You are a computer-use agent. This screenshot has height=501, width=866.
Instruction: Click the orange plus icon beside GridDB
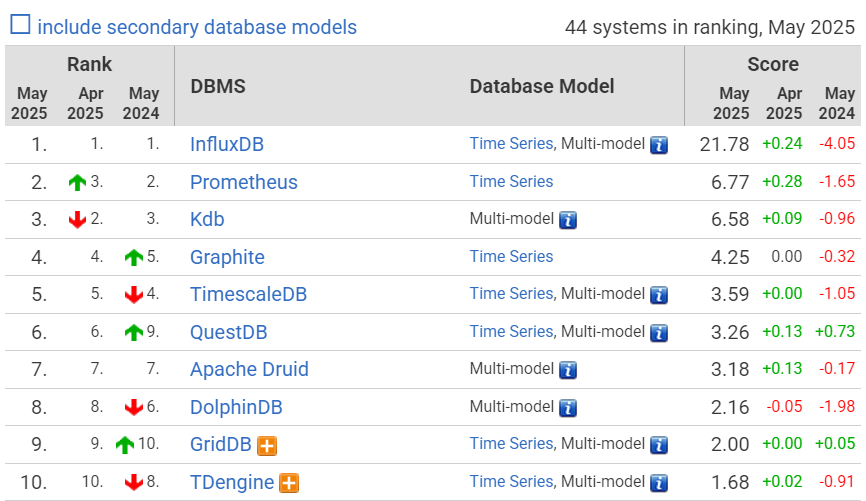267,446
